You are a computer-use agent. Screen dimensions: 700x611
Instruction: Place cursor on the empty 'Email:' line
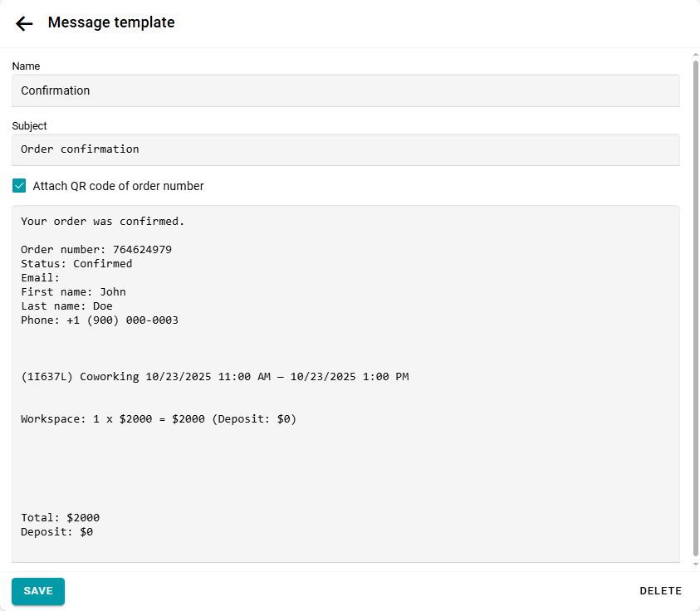(x=41, y=278)
